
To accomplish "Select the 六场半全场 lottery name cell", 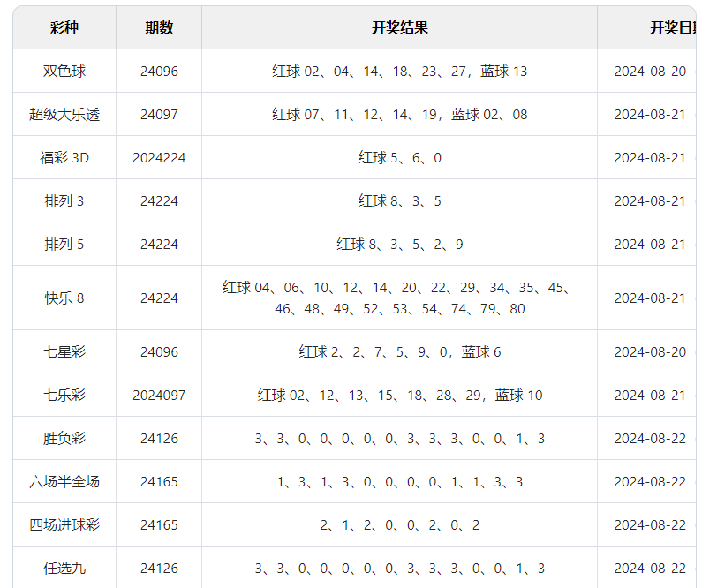I will click(64, 482).
